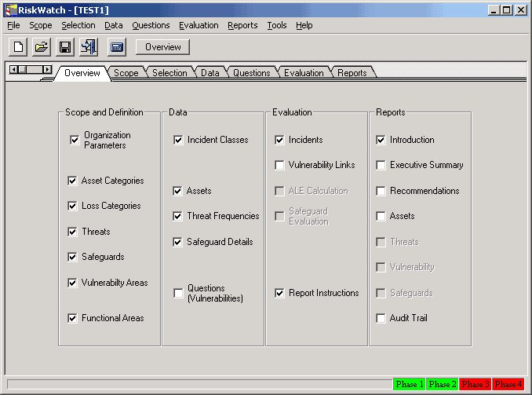Enable the Audit Trail checkbox

click(381, 318)
